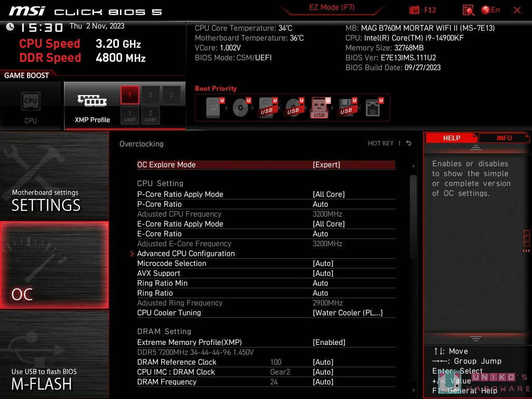Click the back arrow next to HOT KEY
This screenshot has width=532, height=399.
pyautogui.click(x=409, y=143)
